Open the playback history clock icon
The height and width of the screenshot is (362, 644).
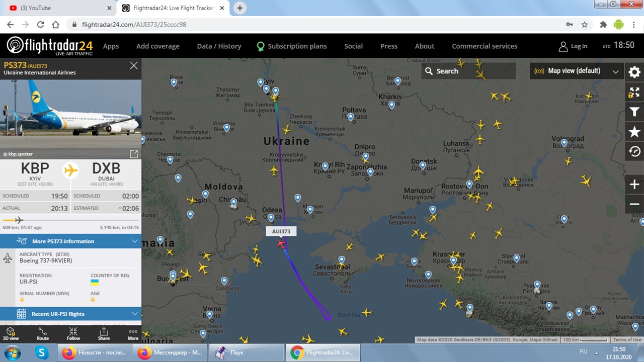[x=634, y=151]
